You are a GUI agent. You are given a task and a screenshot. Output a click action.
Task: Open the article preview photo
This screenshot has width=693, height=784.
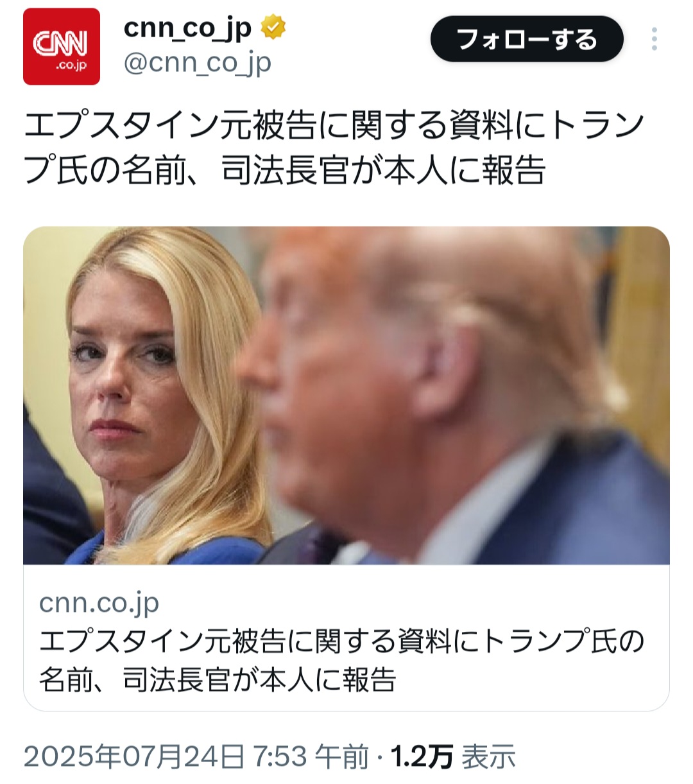coord(346,396)
